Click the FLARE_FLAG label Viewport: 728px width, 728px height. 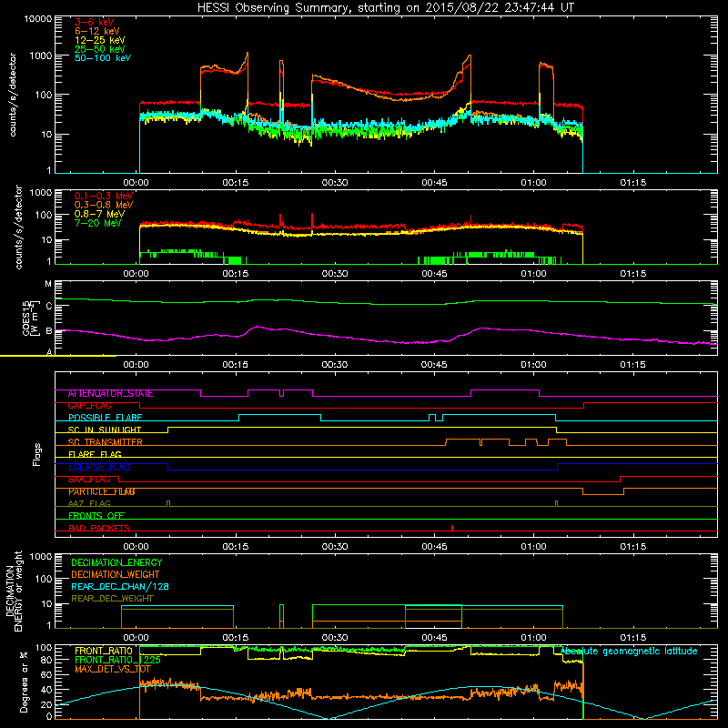95,454
